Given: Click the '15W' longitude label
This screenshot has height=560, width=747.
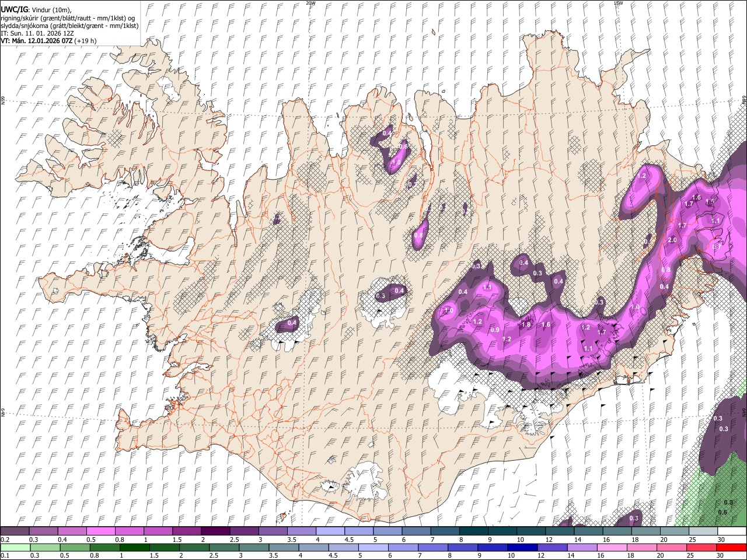Looking at the screenshot, I should [617, 3].
